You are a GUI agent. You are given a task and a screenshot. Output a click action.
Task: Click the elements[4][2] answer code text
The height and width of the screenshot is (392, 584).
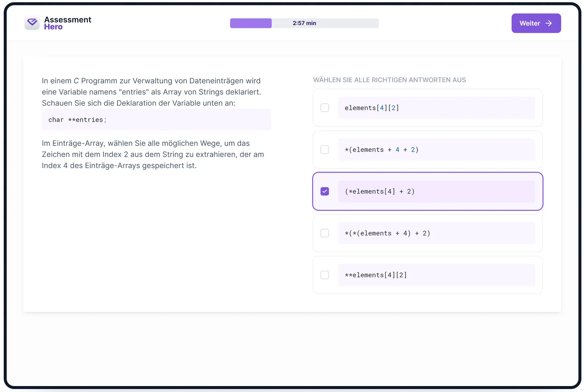pos(371,108)
